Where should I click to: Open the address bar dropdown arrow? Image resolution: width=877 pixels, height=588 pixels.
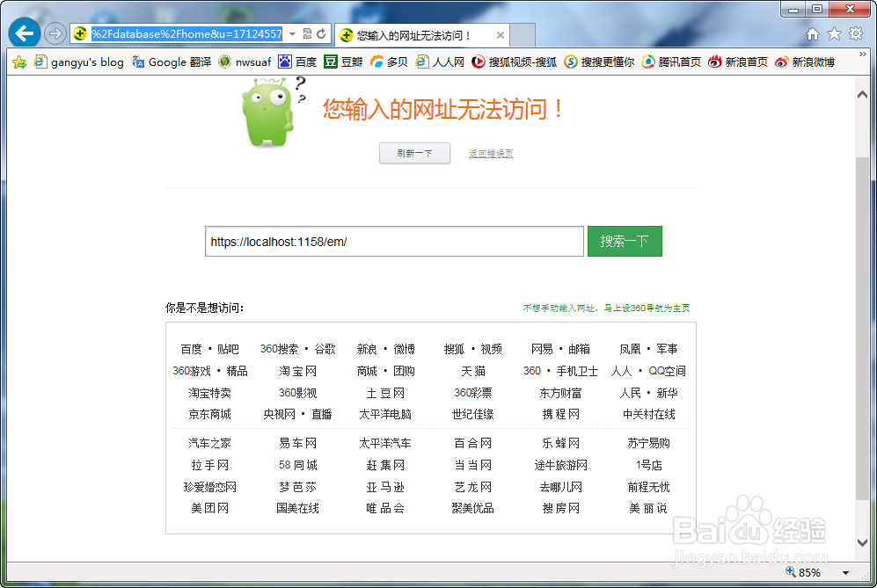tap(293, 34)
